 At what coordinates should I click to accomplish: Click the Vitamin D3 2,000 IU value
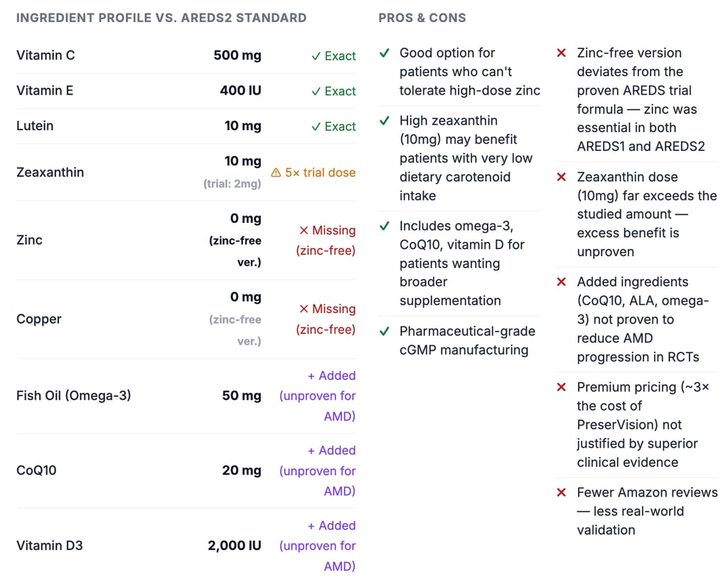click(x=235, y=546)
